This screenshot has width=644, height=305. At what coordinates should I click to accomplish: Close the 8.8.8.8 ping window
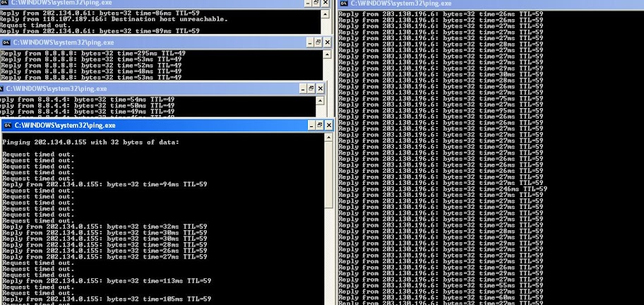click(327, 42)
